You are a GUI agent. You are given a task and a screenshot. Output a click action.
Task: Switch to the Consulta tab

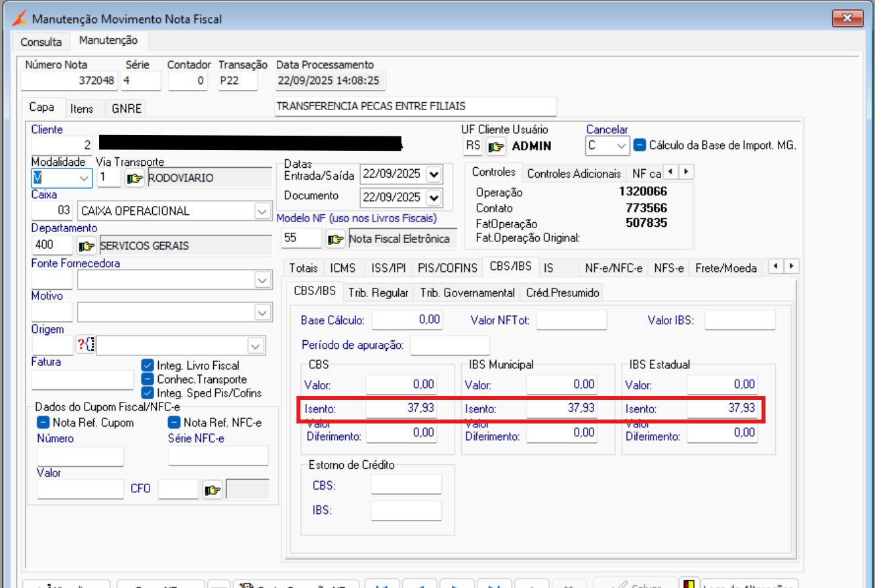pos(41,42)
